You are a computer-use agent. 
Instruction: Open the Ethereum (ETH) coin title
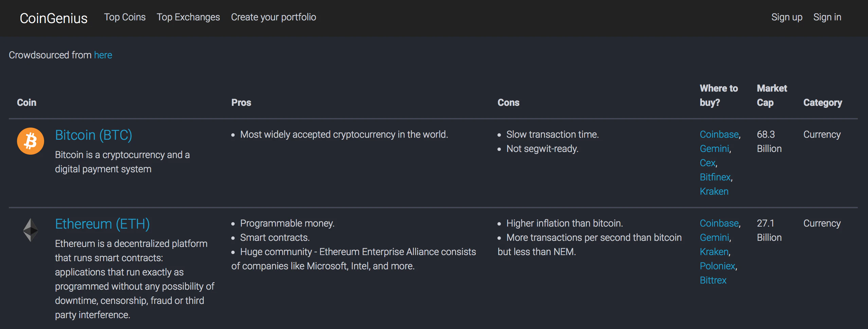pyautogui.click(x=102, y=224)
